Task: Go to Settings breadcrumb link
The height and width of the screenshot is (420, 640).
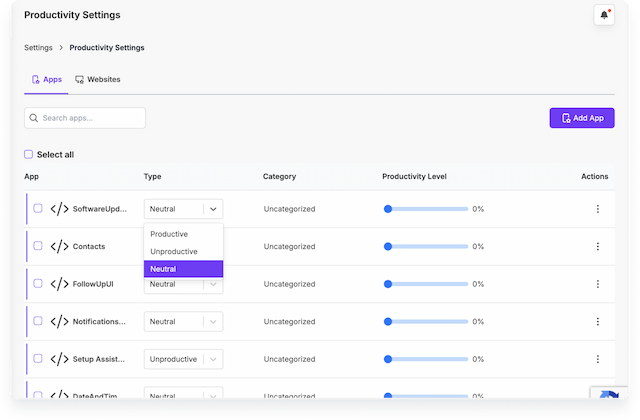Action: [x=40, y=47]
